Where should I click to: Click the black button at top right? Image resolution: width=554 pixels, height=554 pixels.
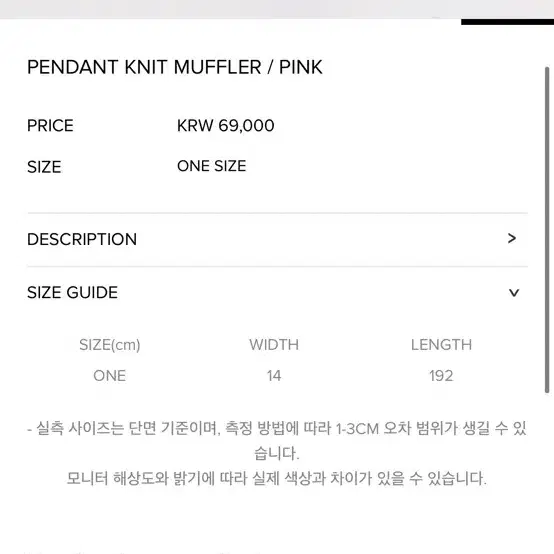tap(507, 22)
